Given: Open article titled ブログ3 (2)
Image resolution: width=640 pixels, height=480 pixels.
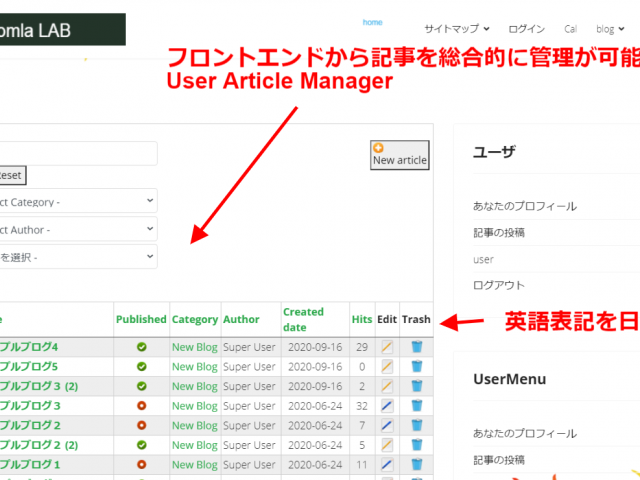Looking at the screenshot, I should [39, 386].
